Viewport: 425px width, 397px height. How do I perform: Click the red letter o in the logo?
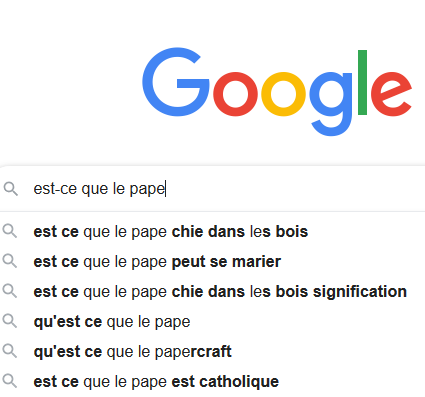[235, 94]
